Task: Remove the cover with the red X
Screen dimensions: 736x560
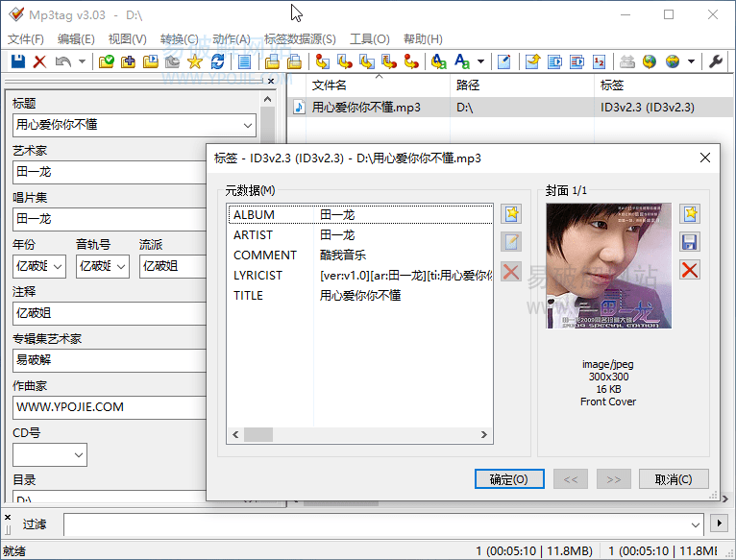Action: click(x=689, y=270)
